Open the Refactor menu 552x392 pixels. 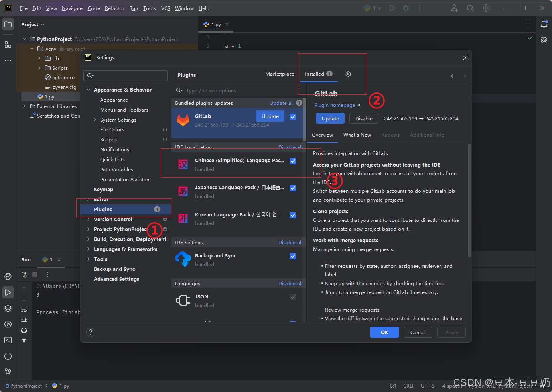point(114,8)
